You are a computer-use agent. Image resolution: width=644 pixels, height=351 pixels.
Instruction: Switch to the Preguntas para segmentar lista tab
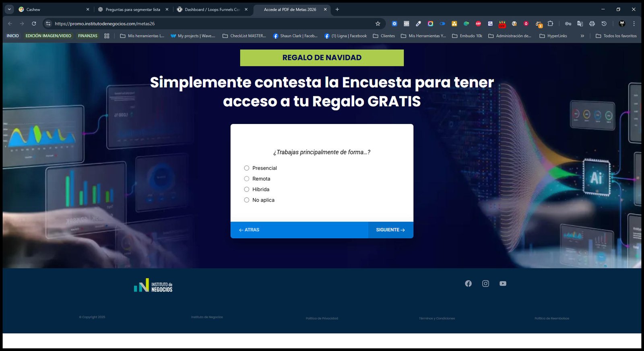click(133, 9)
